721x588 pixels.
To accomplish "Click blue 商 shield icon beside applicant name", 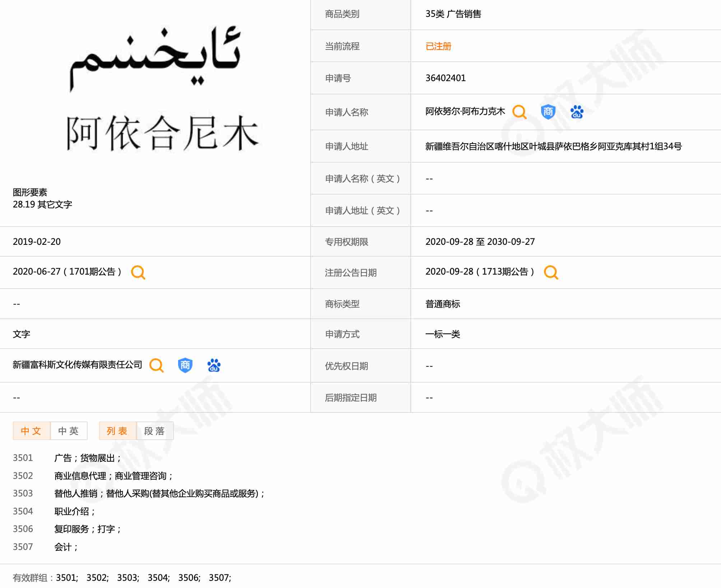I will pos(548,112).
